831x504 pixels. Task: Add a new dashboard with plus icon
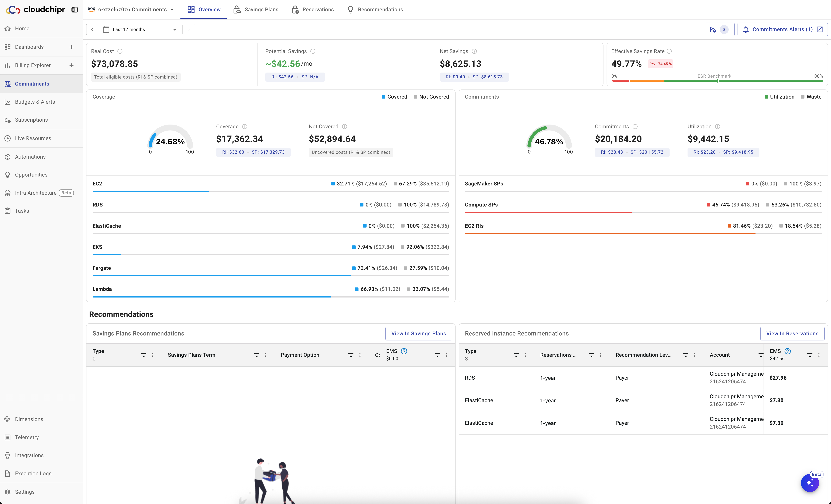point(72,47)
